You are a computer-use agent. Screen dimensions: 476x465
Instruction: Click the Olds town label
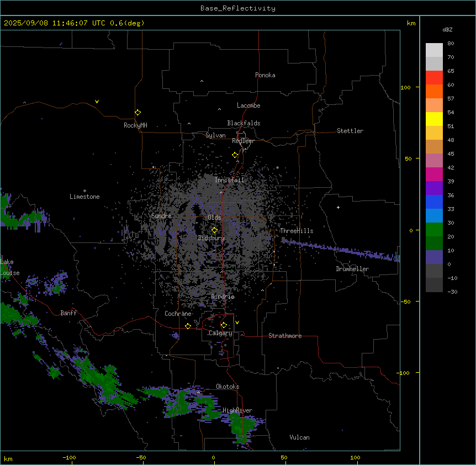[214, 218]
